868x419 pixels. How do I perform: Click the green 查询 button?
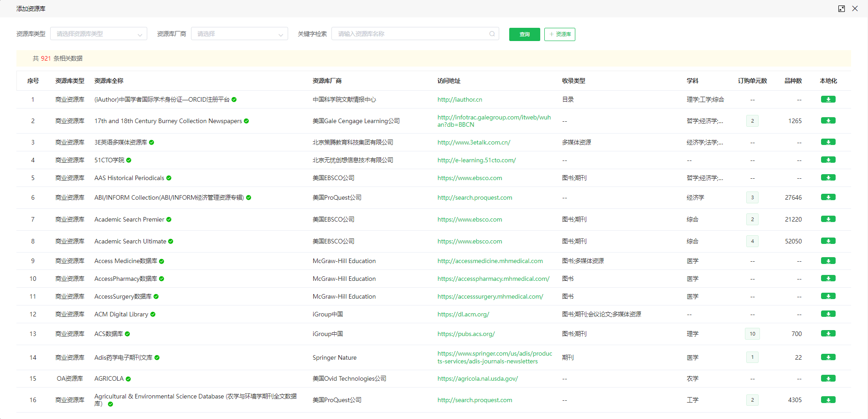pos(524,34)
